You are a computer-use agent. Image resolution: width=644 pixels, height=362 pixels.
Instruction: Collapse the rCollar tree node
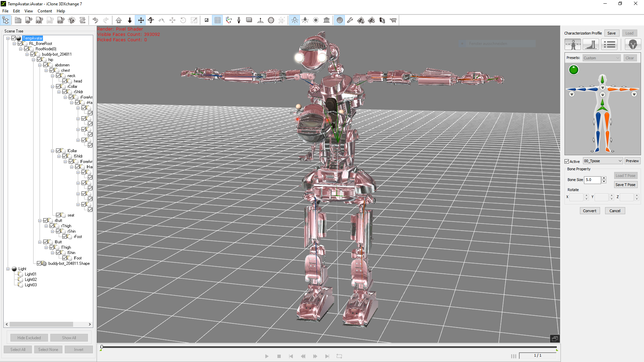point(52,86)
